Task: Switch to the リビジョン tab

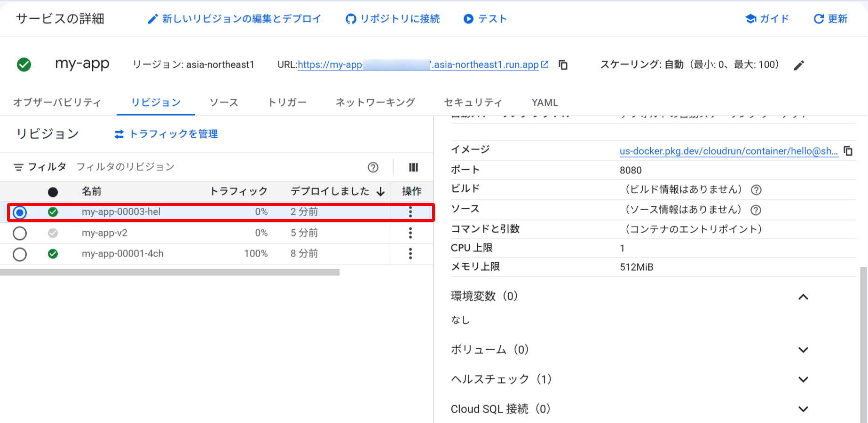Action: (x=156, y=102)
